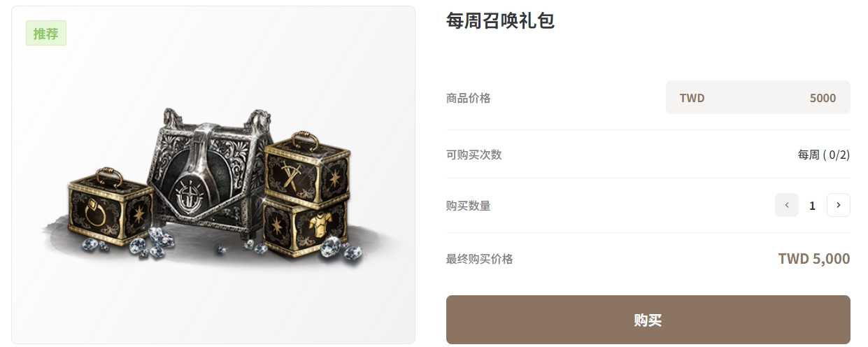Open the product image thumbnail panel
Image resolution: width=868 pixels, height=347 pixels.
coord(213,175)
